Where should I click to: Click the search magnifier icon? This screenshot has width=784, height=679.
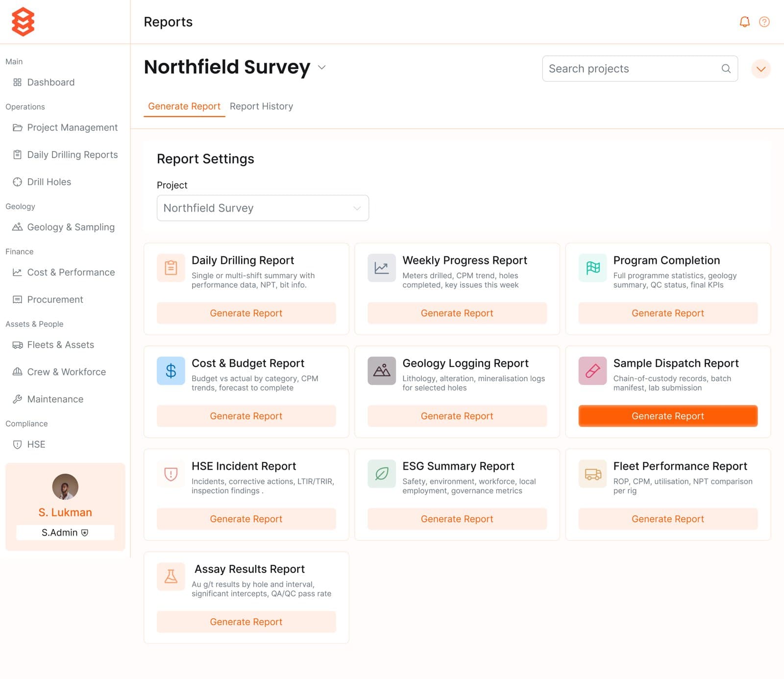click(x=726, y=69)
